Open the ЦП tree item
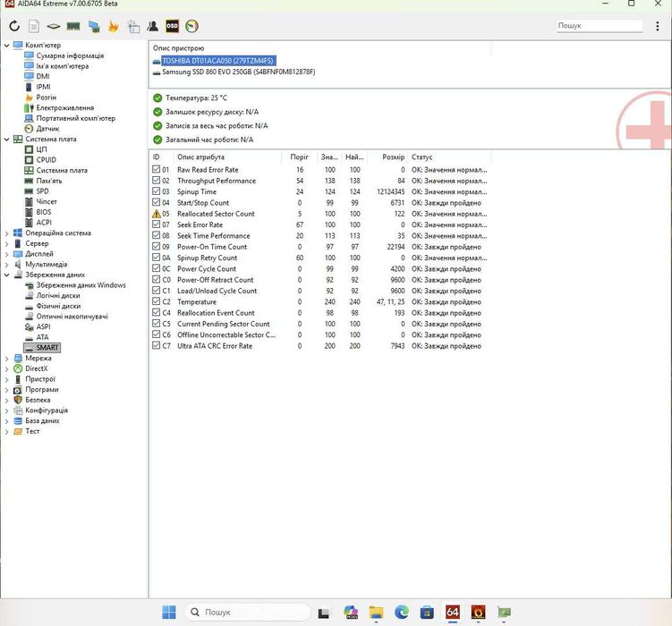The image size is (672, 626). (x=41, y=149)
